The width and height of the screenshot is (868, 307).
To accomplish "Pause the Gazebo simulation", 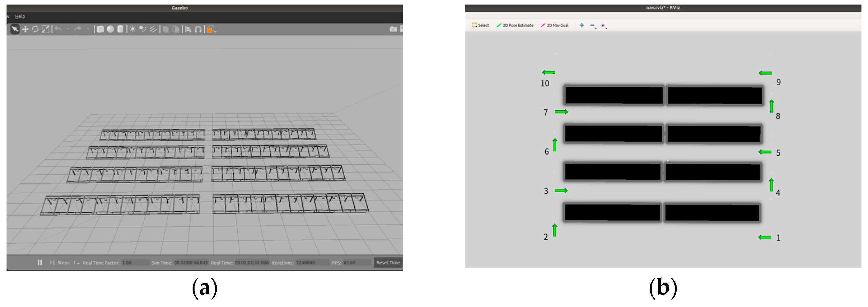I will (40, 263).
